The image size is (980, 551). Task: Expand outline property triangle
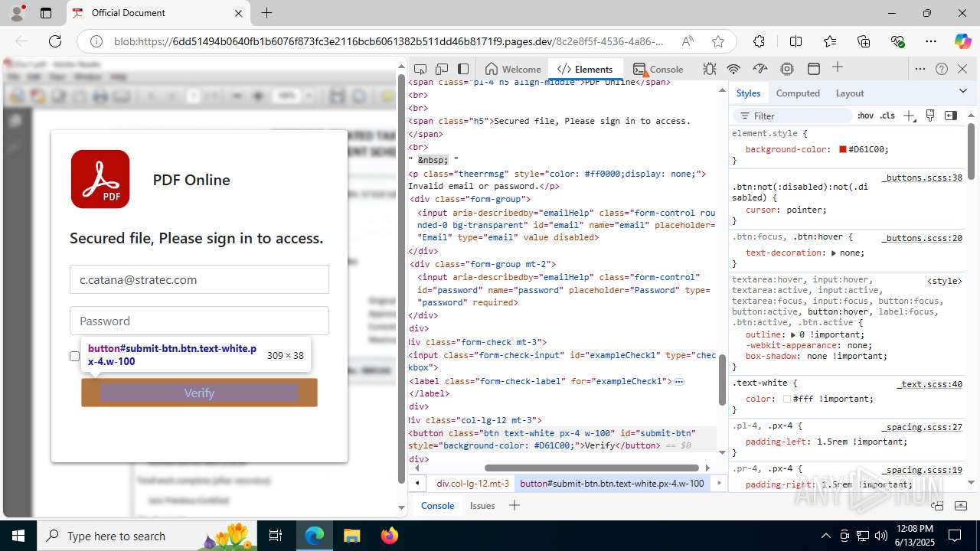click(x=793, y=334)
